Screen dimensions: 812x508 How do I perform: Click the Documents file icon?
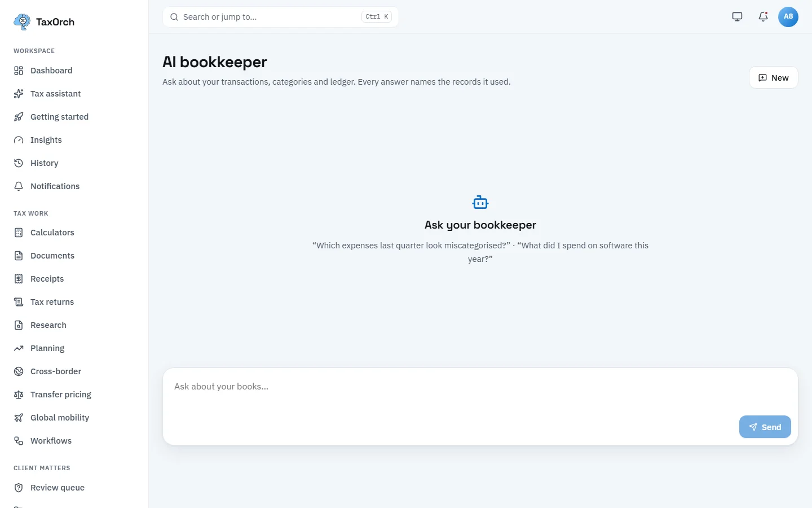click(19, 256)
